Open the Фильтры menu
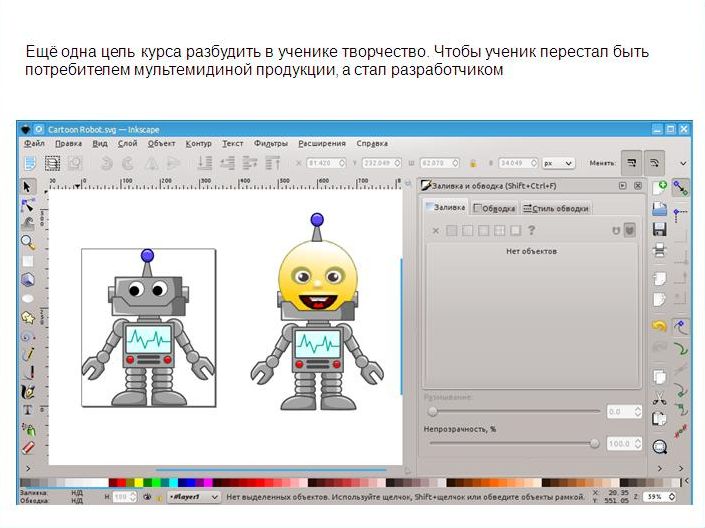Image resolution: width=705 pixels, height=528 pixels. 270,143
